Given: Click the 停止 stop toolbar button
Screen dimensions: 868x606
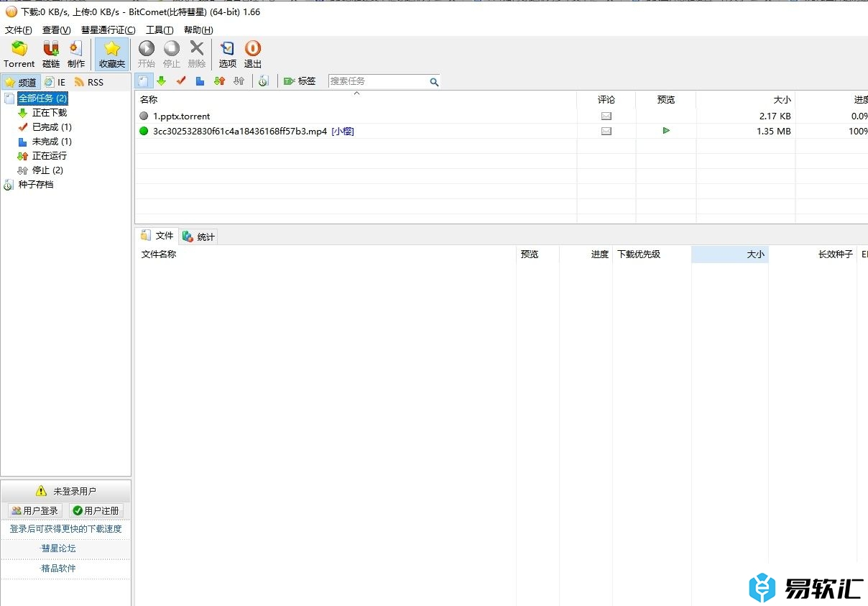Looking at the screenshot, I should coord(172,55).
